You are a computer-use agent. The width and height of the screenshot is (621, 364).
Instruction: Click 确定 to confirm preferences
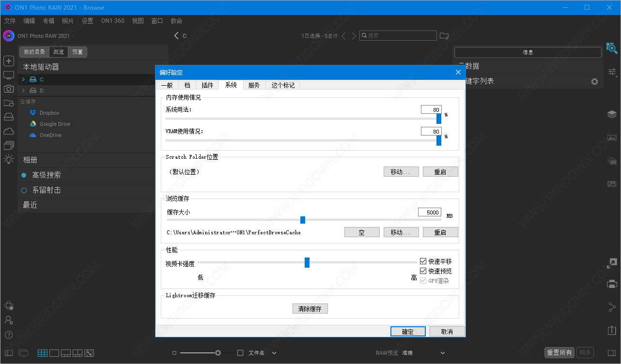tap(408, 332)
